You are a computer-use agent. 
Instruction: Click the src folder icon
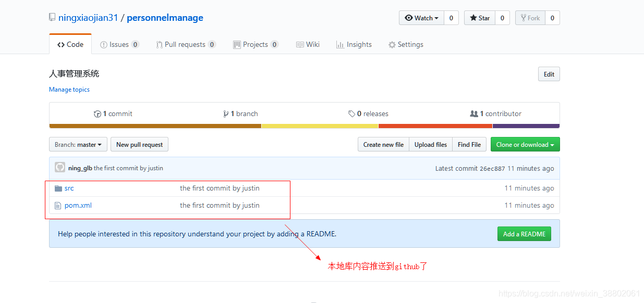pyautogui.click(x=58, y=188)
